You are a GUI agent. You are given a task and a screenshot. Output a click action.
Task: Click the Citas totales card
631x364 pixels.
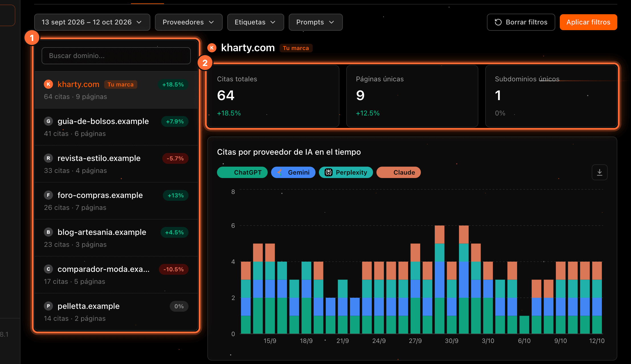pyautogui.click(x=273, y=96)
